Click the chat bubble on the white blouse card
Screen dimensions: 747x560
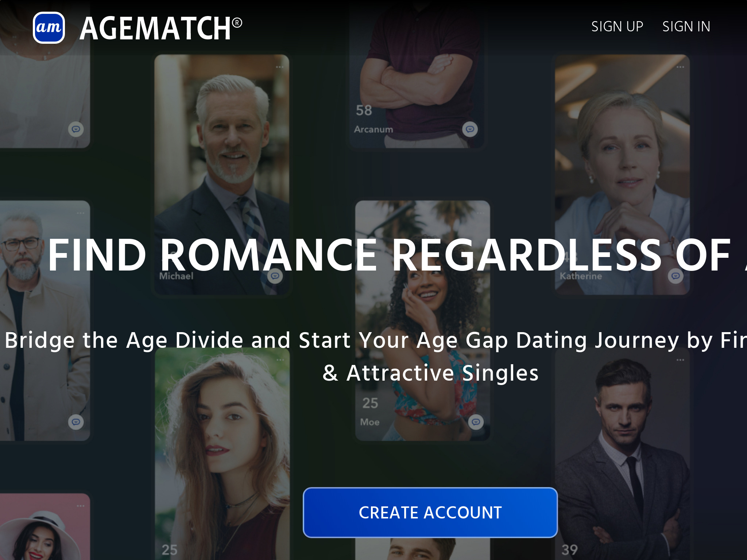coord(76,129)
